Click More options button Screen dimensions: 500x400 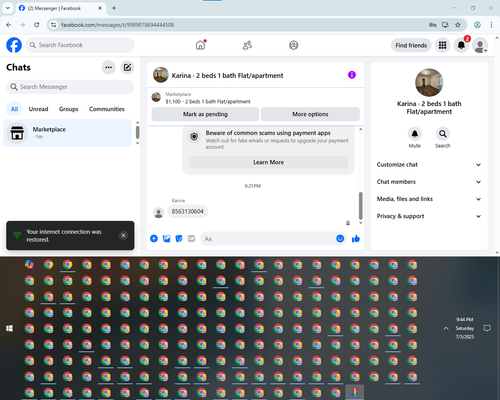(310, 114)
